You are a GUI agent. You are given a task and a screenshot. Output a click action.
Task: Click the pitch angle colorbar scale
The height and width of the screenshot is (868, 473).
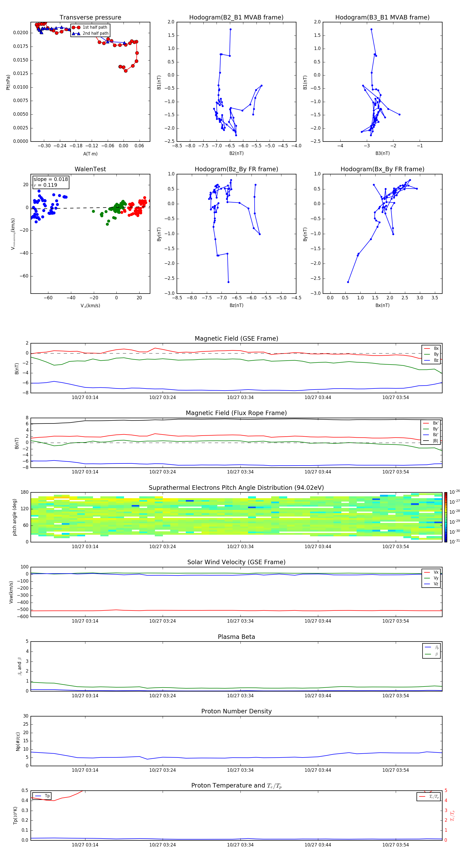[x=446, y=517]
